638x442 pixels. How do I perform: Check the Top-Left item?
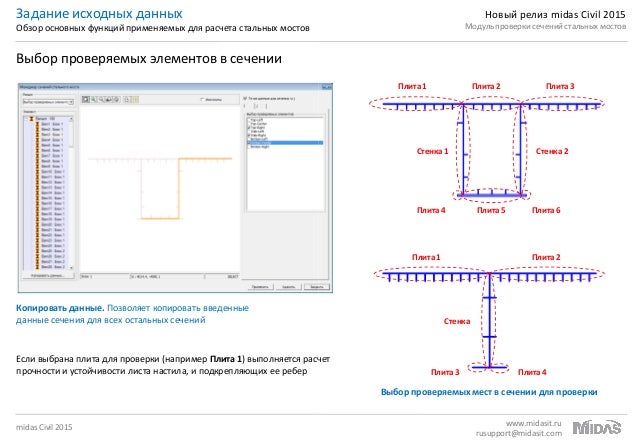pos(249,120)
